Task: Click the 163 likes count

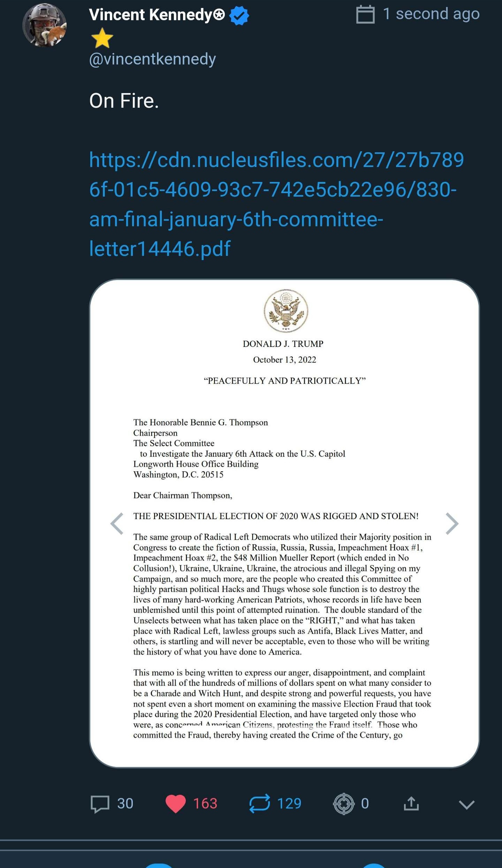Action: click(x=205, y=804)
